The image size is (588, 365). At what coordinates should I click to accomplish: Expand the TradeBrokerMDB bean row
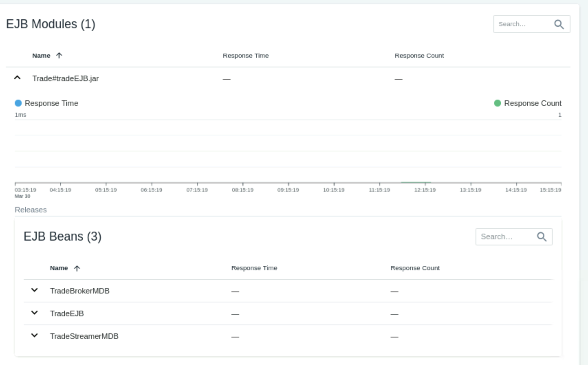tap(34, 290)
